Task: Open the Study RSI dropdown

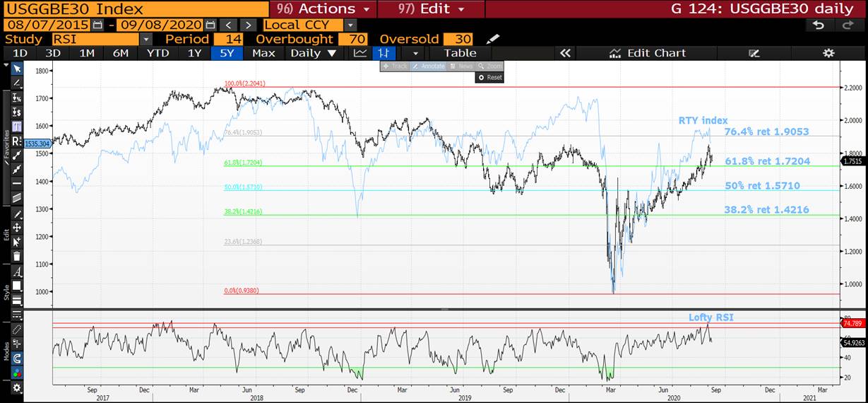Action: [145, 39]
